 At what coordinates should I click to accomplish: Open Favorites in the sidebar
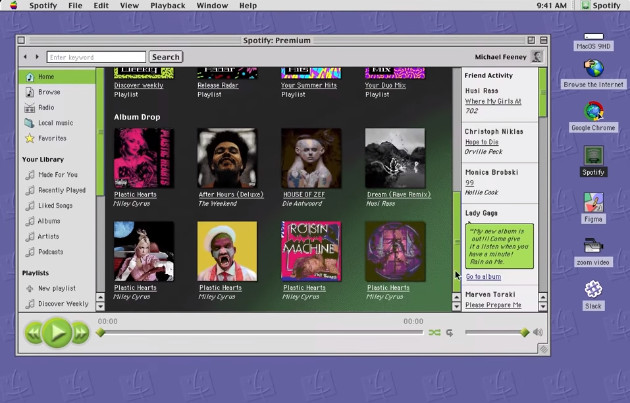tap(52, 138)
